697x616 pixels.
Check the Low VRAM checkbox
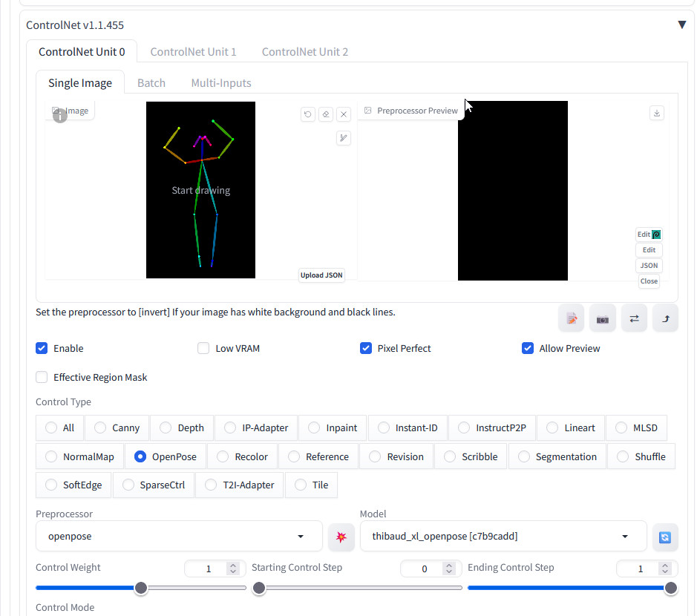pos(203,348)
